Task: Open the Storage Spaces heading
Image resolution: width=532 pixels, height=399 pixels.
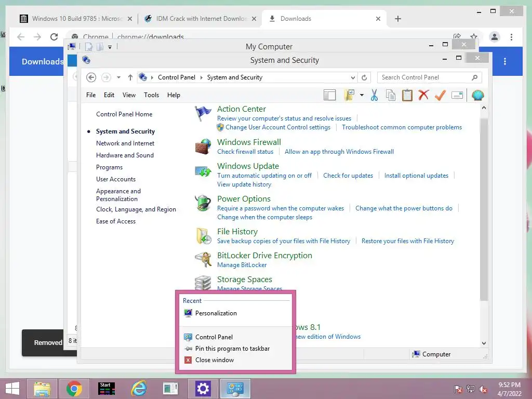Action: tap(245, 279)
